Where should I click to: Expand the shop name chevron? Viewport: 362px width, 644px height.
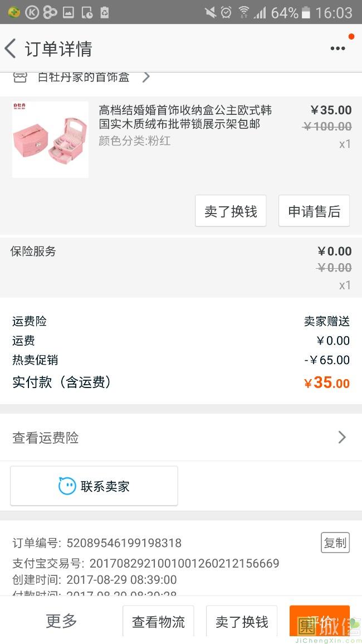[146, 77]
